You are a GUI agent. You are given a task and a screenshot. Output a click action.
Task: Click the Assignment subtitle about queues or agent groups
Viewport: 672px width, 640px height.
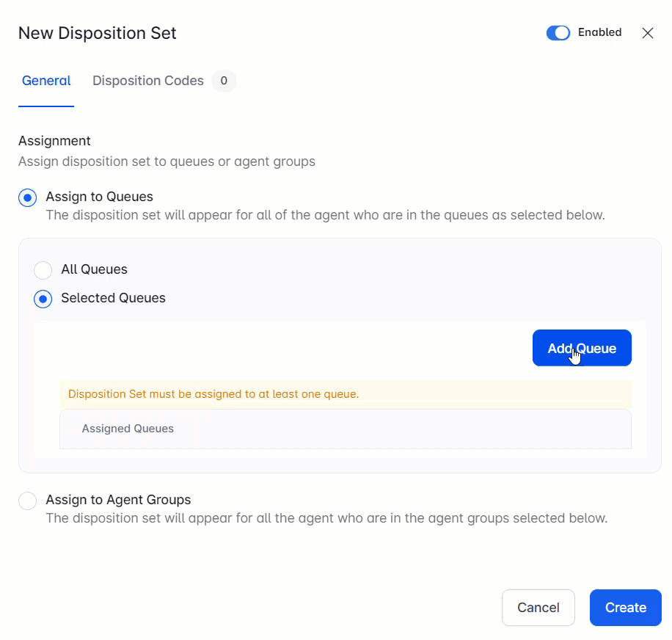(167, 161)
